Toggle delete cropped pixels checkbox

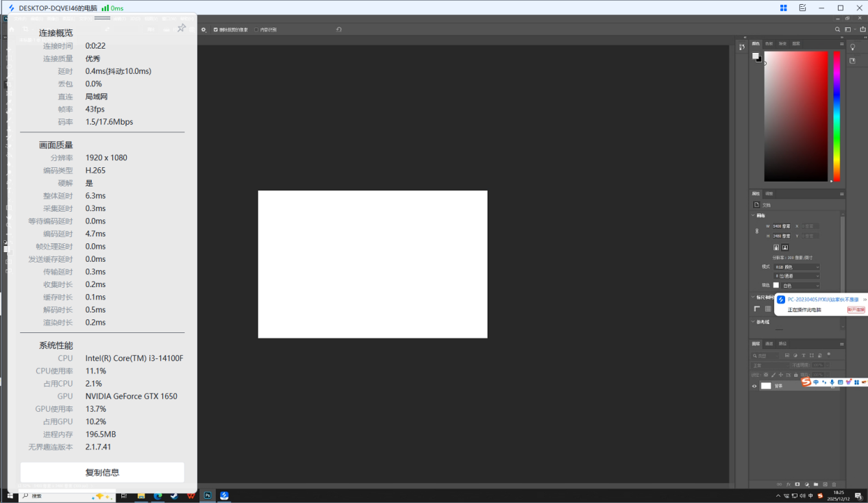(x=216, y=29)
